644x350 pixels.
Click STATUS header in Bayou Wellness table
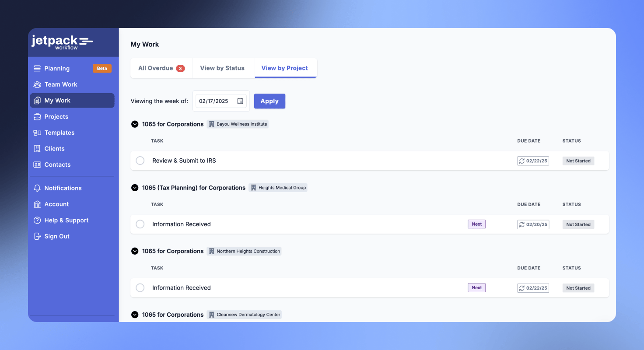coord(572,141)
